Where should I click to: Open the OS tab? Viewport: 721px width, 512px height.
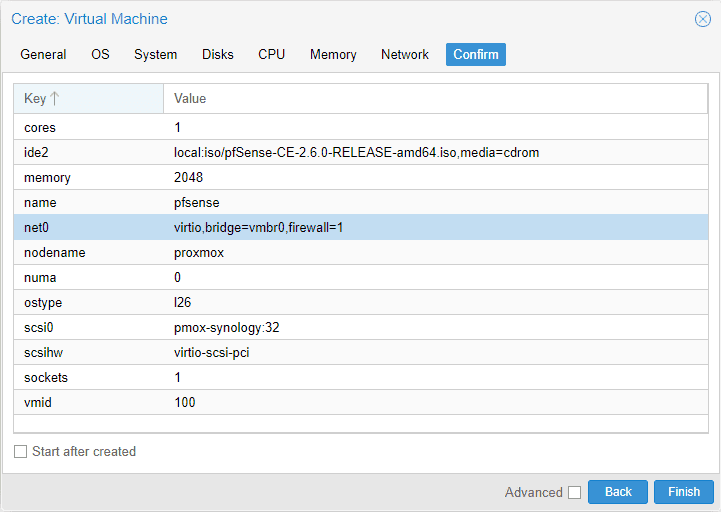(x=100, y=54)
